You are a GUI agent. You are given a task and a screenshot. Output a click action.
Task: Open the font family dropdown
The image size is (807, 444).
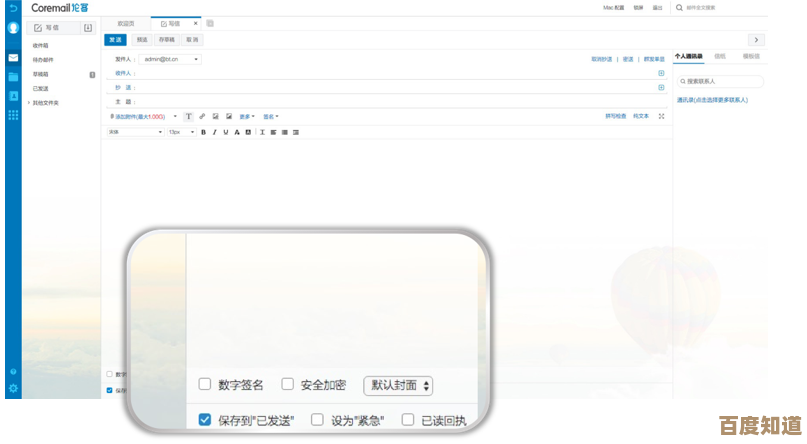(x=135, y=132)
